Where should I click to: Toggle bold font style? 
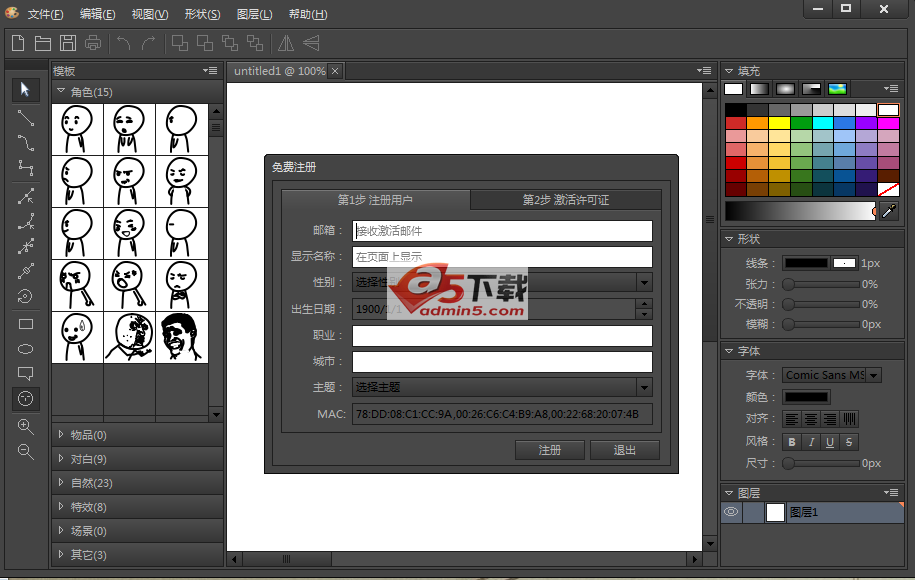[x=791, y=442]
